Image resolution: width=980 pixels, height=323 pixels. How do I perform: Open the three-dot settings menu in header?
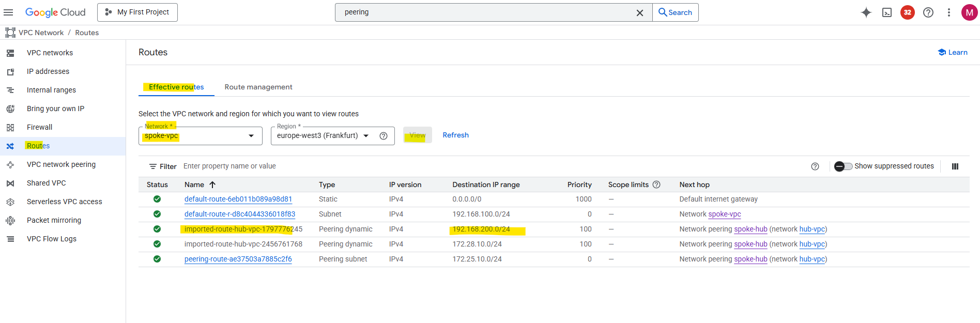click(948, 12)
